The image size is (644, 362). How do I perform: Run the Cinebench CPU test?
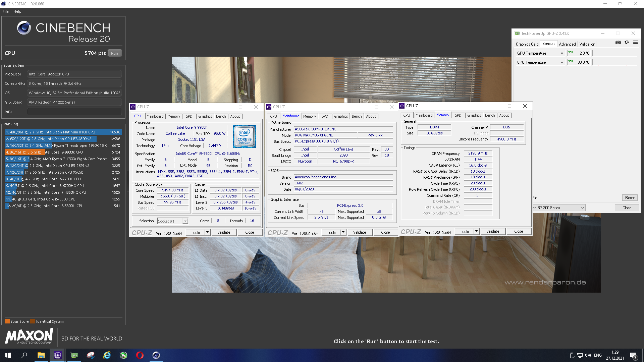click(114, 53)
